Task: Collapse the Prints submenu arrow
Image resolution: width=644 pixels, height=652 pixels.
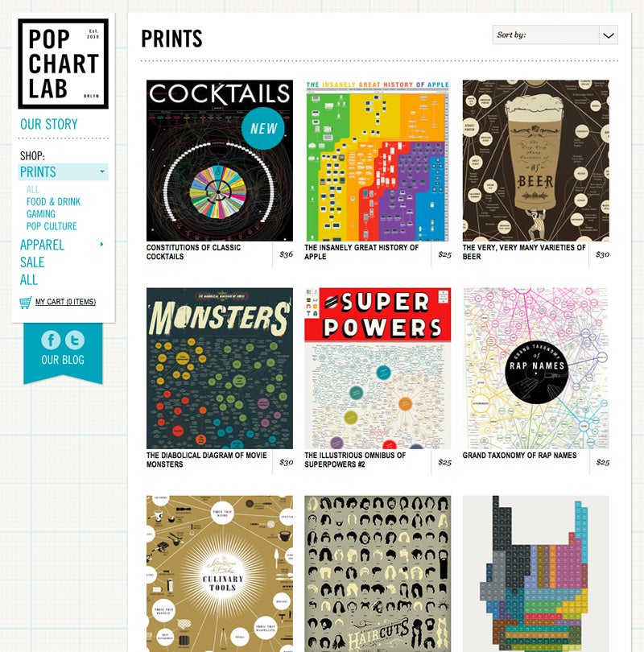Action: tap(102, 171)
